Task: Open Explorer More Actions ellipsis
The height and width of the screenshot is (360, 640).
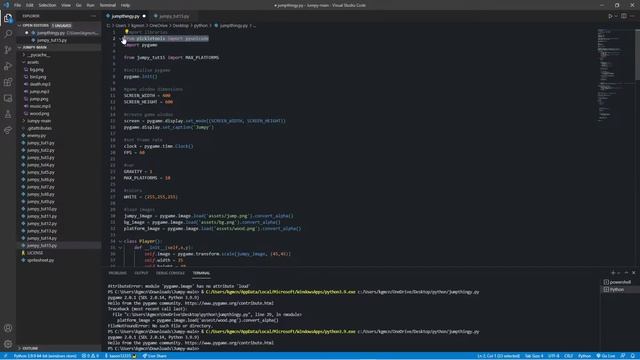Action: click(x=93, y=16)
